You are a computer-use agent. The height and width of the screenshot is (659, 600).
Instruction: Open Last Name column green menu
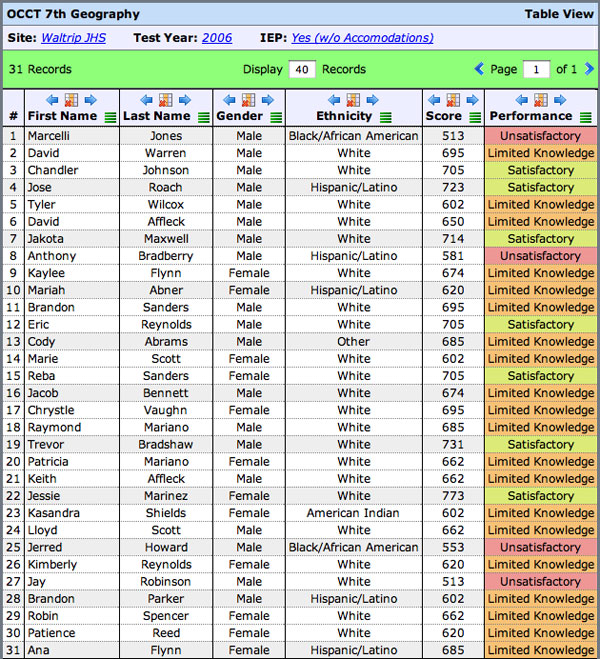tap(204, 117)
